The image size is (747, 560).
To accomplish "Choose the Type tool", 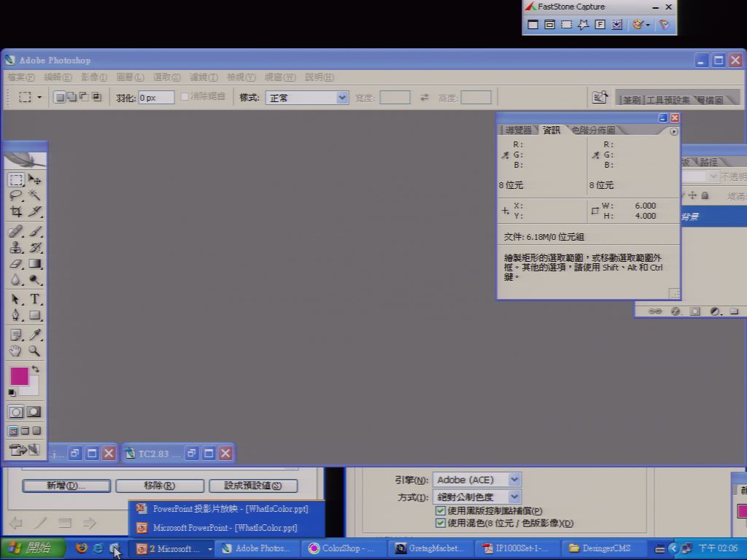I will (34, 299).
